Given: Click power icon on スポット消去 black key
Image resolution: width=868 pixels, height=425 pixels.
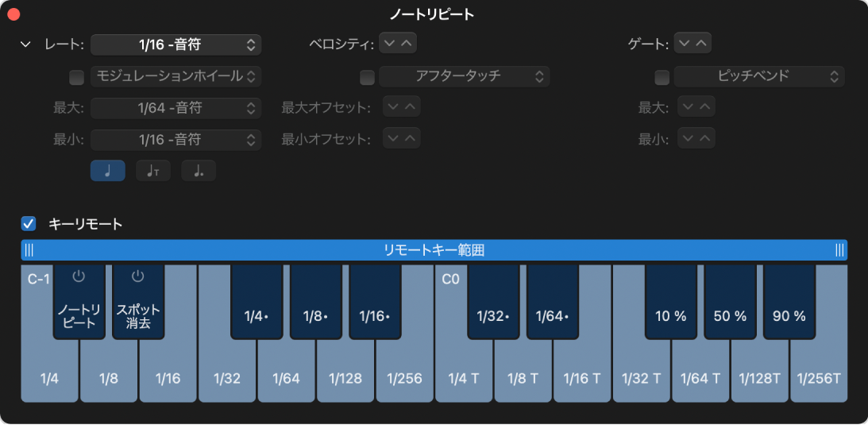Looking at the screenshot, I should tap(138, 276).
